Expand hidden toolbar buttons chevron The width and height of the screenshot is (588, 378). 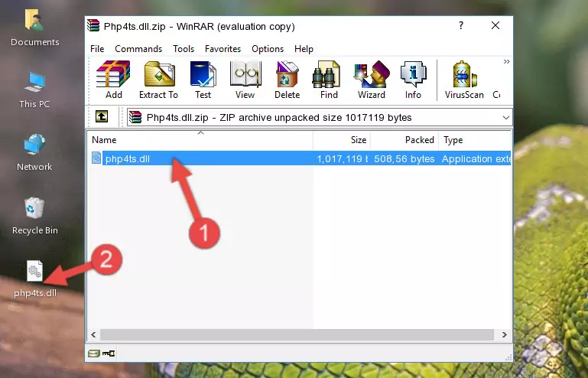pos(507,61)
